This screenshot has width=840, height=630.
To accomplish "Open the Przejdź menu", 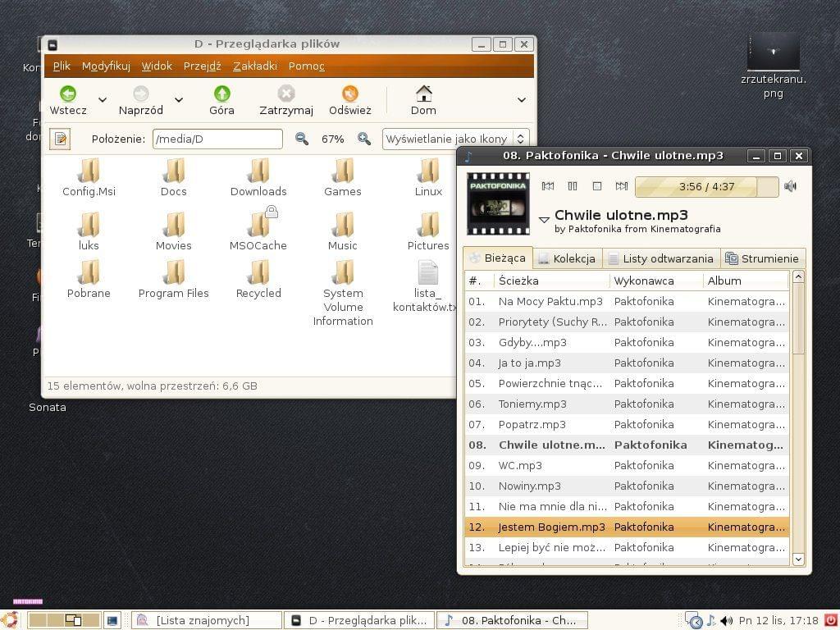I will pyautogui.click(x=202, y=66).
